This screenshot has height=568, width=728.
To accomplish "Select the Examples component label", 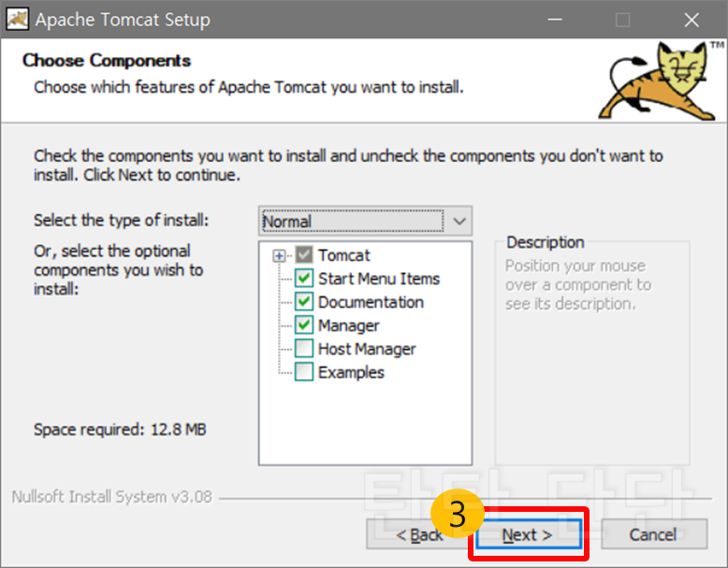I will (352, 372).
